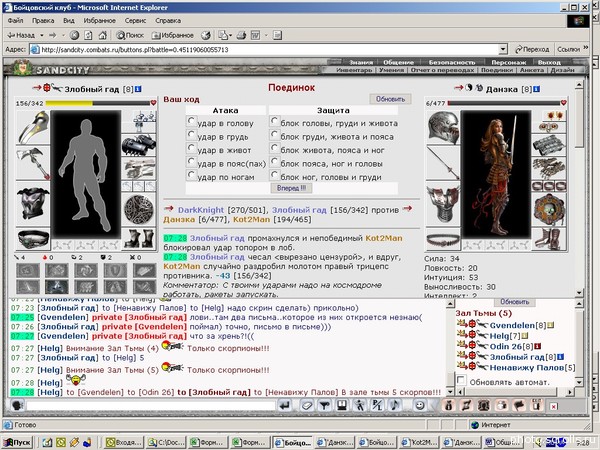
Task: Click Данэка's skull shield item
Action: click(x=549, y=210)
